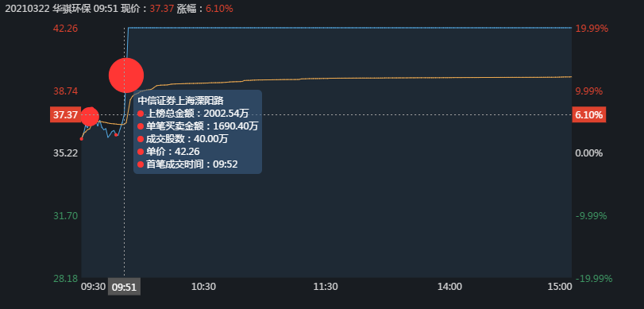Select the highlighted 09:51 time marker
Image resolution: width=644 pixels, height=309 pixels.
coord(124,287)
